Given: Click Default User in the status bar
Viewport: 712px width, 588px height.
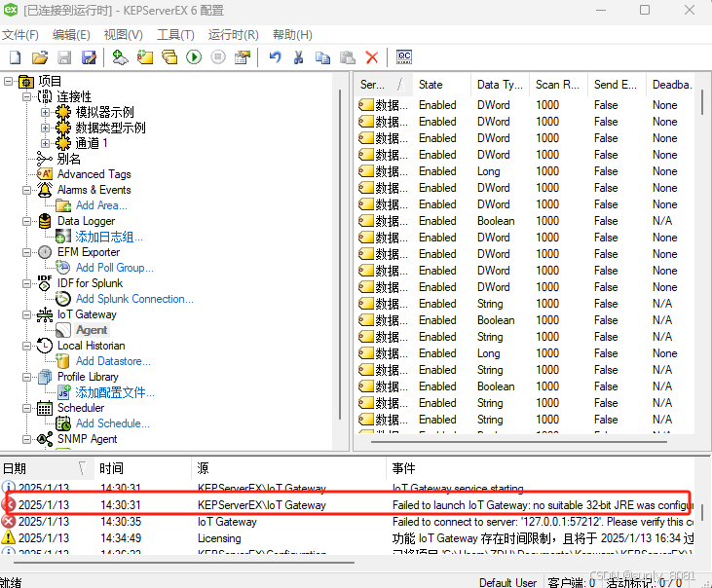Looking at the screenshot, I should coord(507,582).
